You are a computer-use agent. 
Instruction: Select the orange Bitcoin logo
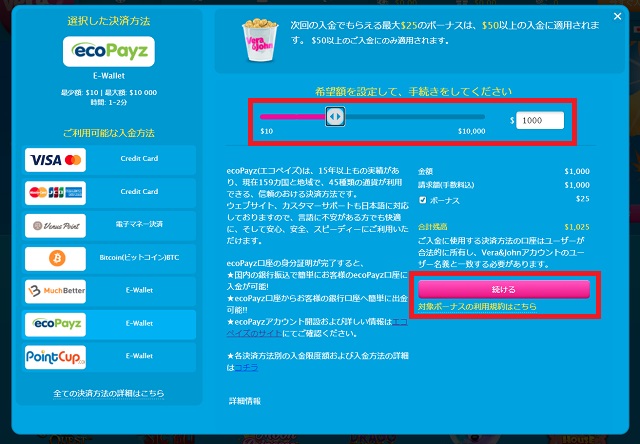pos(56,259)
